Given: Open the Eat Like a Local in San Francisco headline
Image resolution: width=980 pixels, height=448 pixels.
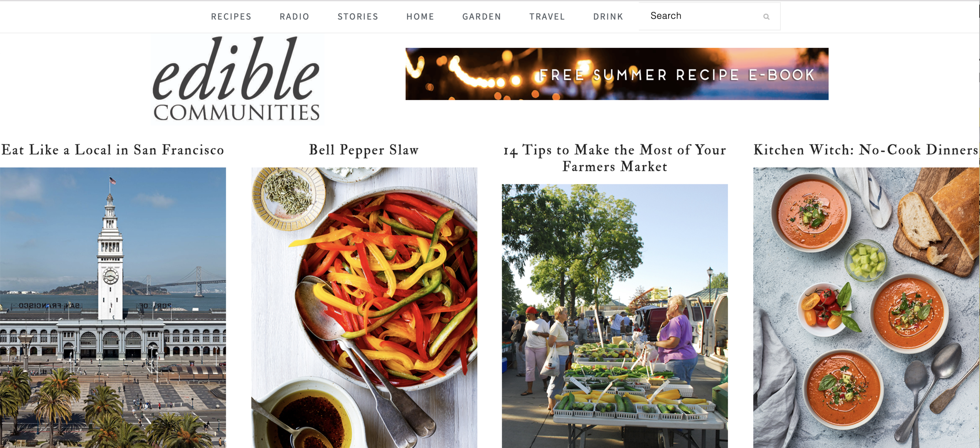Looking at the screenshot, I should pos(113,150).
